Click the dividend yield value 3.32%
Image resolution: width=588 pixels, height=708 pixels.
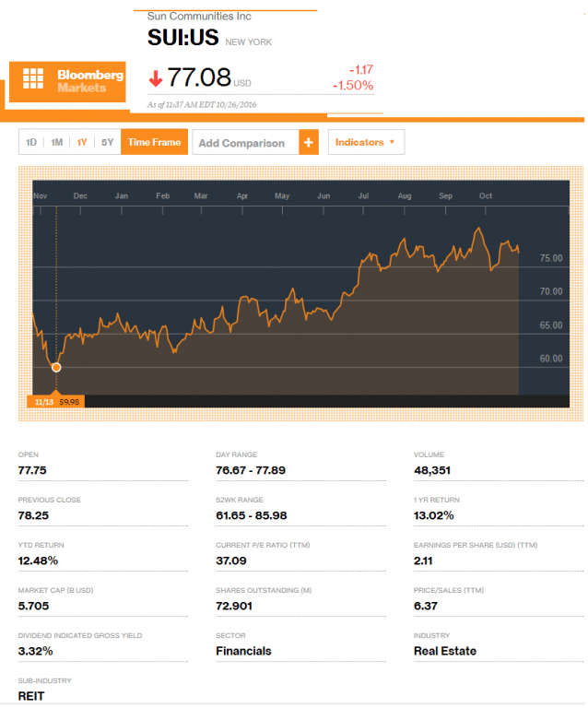(x=35, y=651)
